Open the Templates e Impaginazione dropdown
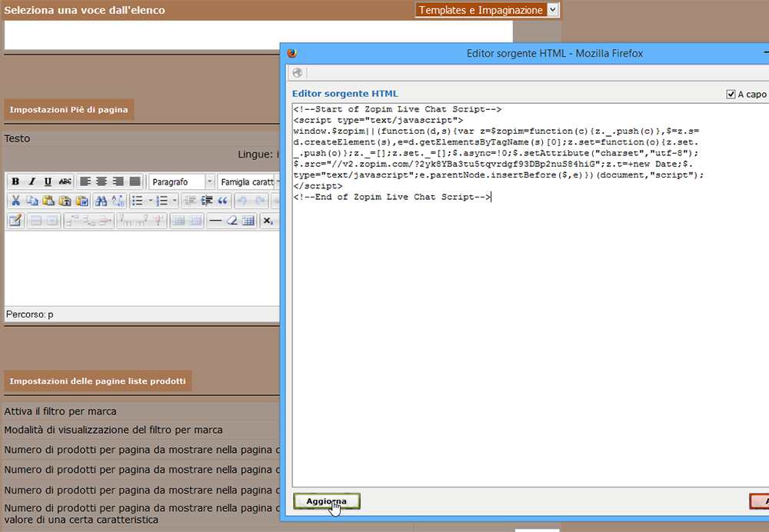This screenshot has height=532, width=769. click(x=487, y=10)
